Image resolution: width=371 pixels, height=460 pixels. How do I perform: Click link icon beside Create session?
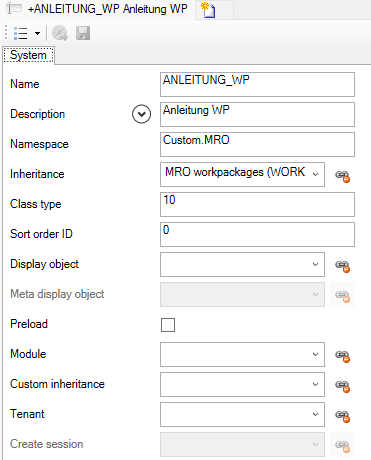(342, 446)
